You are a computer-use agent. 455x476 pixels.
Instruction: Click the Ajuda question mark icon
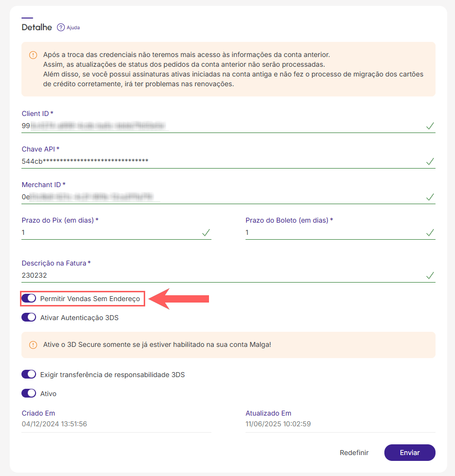(x=61, y=27)
